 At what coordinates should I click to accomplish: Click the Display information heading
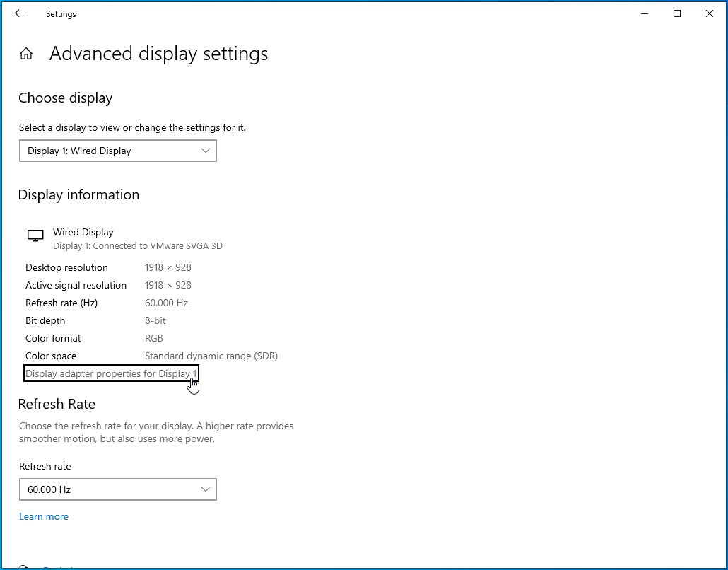coord(78,194)
